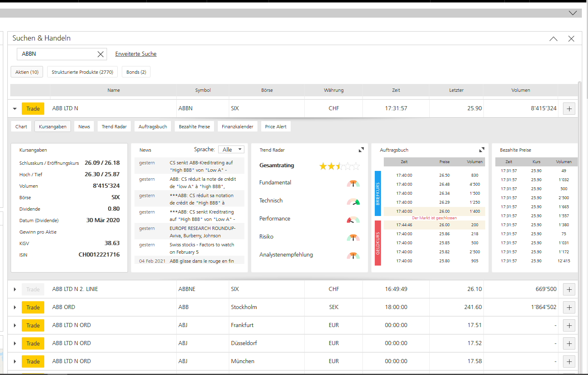This screenshot has height=375, width=588.
Task: Open the Price Alert tab
Action: tap(276, 127)
